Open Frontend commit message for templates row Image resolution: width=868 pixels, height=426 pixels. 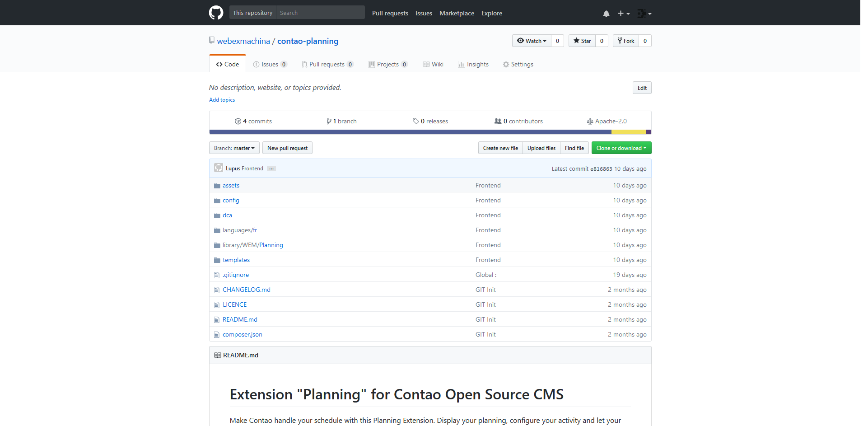coord(488,260)
